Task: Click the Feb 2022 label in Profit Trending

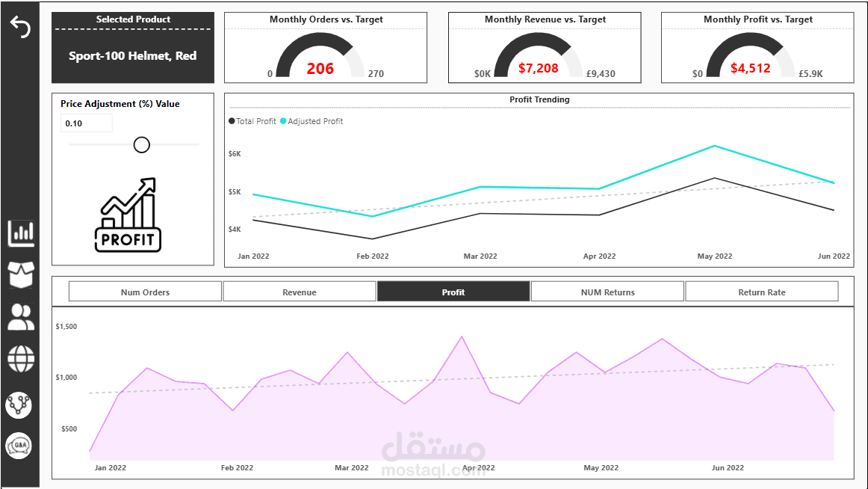Action: (x=373, y=256)
